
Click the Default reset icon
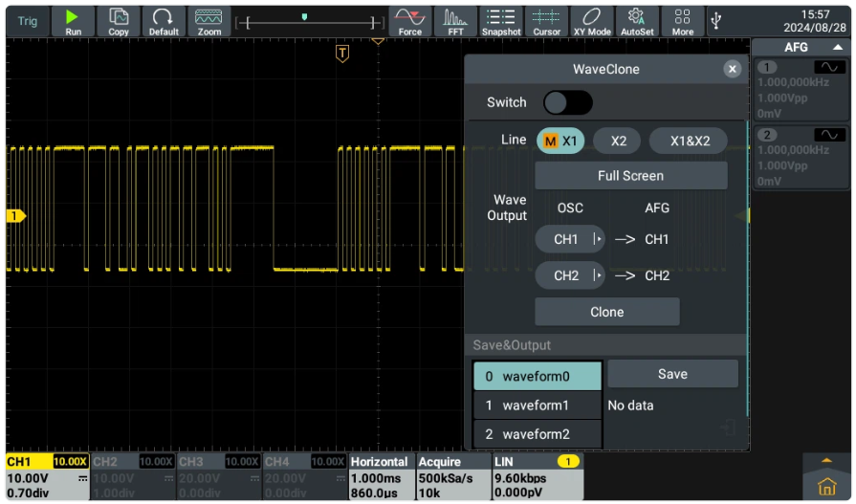click(x=164, y=20)
